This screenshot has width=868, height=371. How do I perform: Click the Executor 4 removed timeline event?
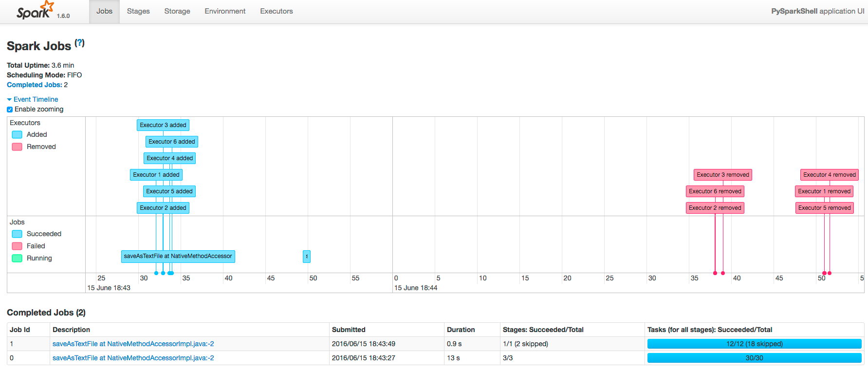pyautogui.click(x=829, y=175)
